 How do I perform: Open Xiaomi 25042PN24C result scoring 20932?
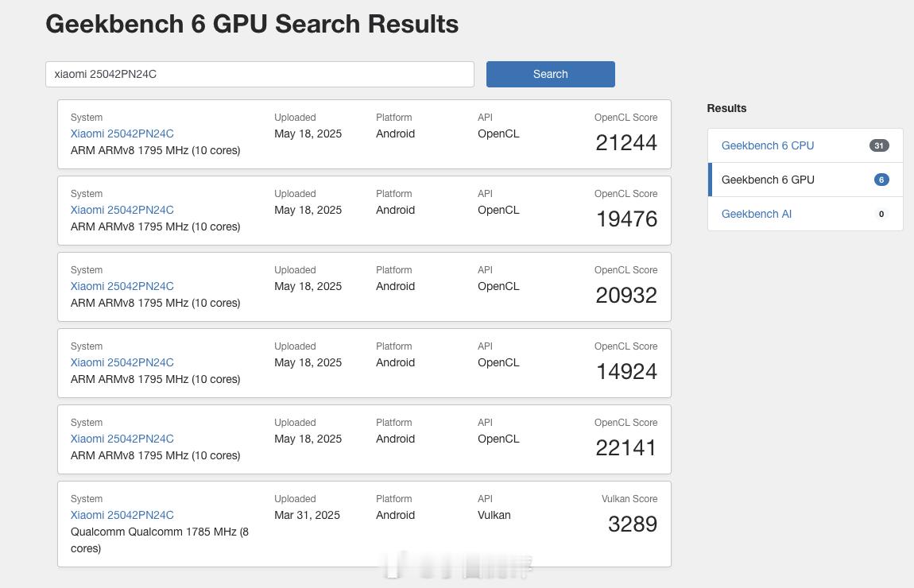point(122,286)
